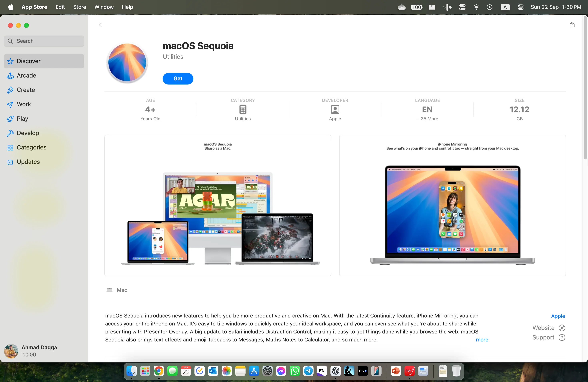Click the back navigation arrow
The height and width of the screenshot is (382, 588).
100,24
